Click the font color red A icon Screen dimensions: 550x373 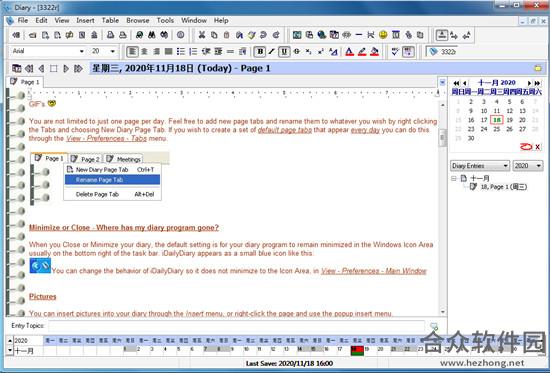pyautogui.click(x=349, y=52)
